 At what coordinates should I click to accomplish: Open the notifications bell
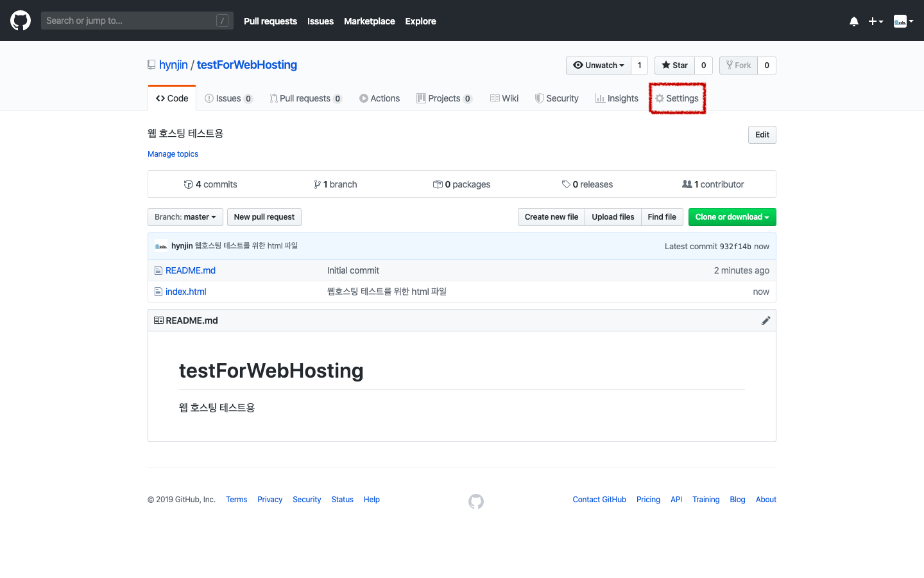coord(854,21)
